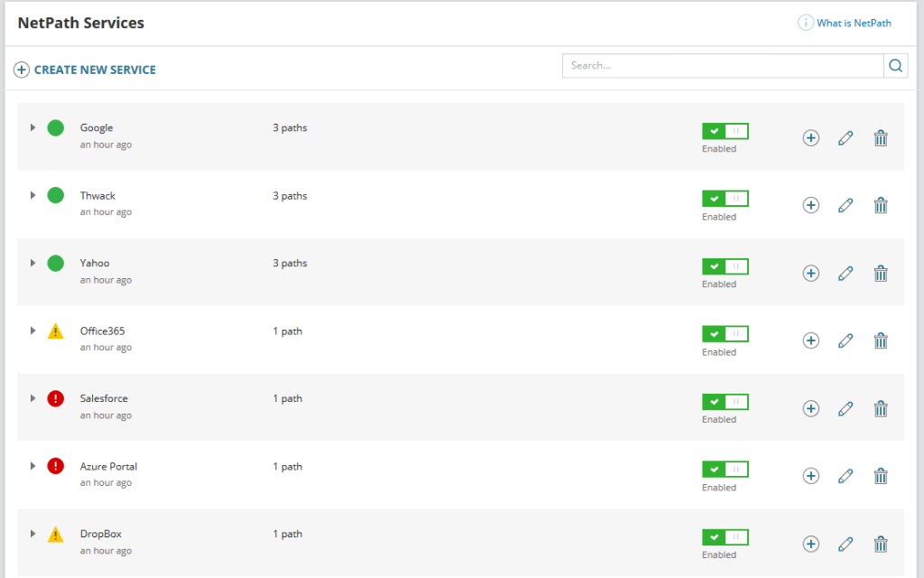Click the red critical status icon for Salesforce
Image resolution: width=924 pixels, height=578 pixels.
[x=56, y=398]
